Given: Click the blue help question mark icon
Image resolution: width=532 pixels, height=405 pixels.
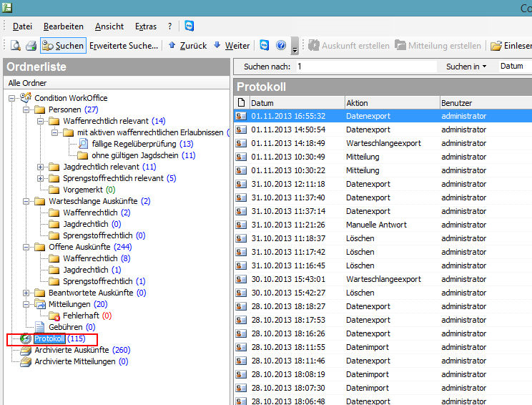Looking at the screenshot, I should (281, 46).
